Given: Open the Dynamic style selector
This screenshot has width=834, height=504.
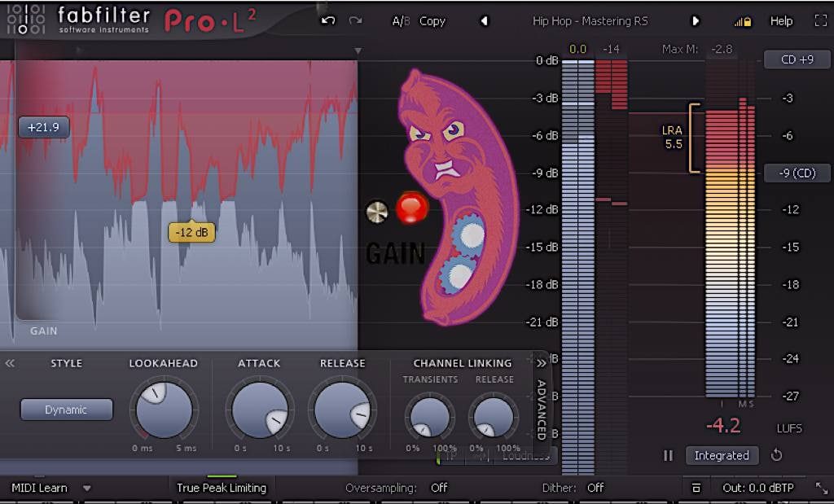Looking at the screenshot, I should 67,410.
